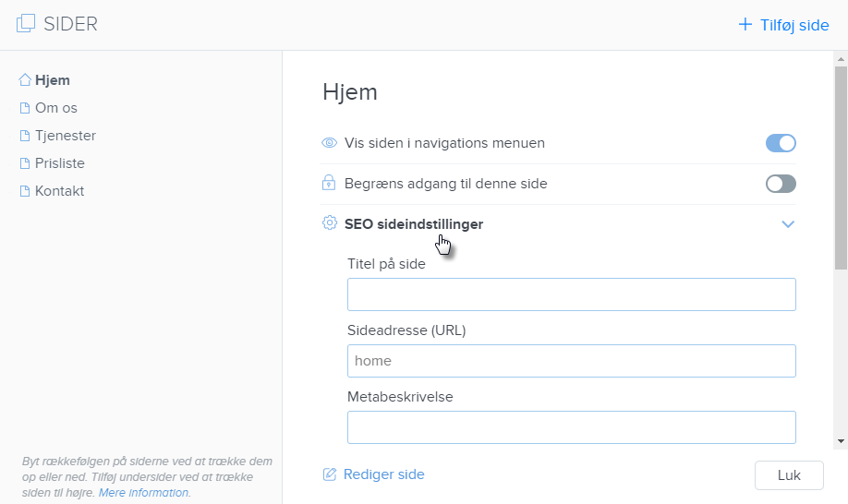
Task: Click the scrollbar down arrow
Action: click(841, 441)
